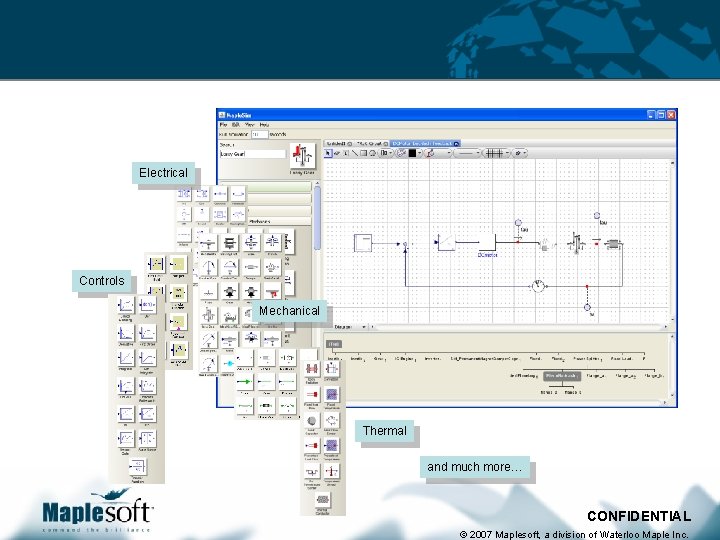Screen dimensions: 720x540
Task: Pick the grey sphere icon in the thermal palette
Action: point(311,421)
